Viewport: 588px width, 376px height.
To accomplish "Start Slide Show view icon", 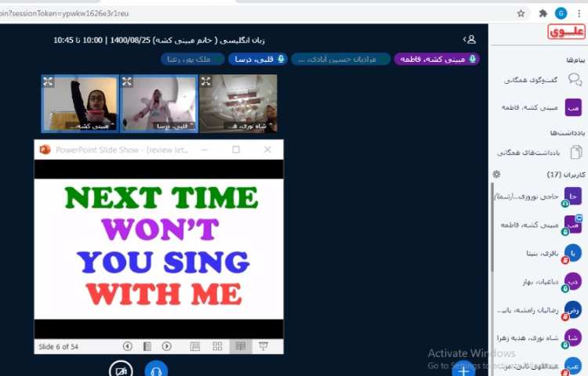I will tap(263, 346).
